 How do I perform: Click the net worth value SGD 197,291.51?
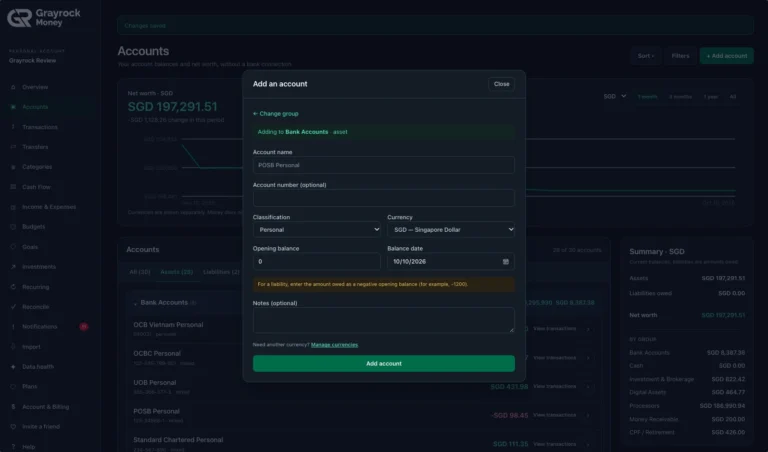172,107
